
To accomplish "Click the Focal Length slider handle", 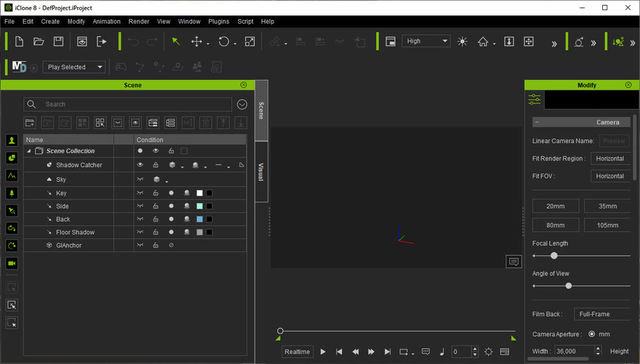I will (553, 256).
